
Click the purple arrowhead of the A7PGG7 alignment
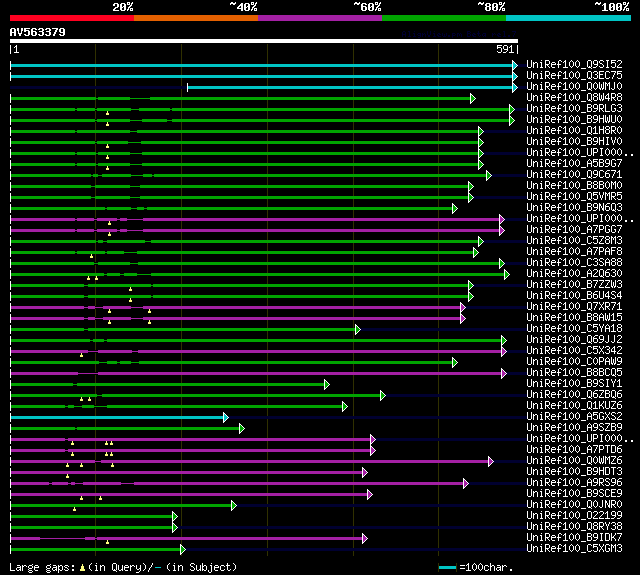point(502,231)
